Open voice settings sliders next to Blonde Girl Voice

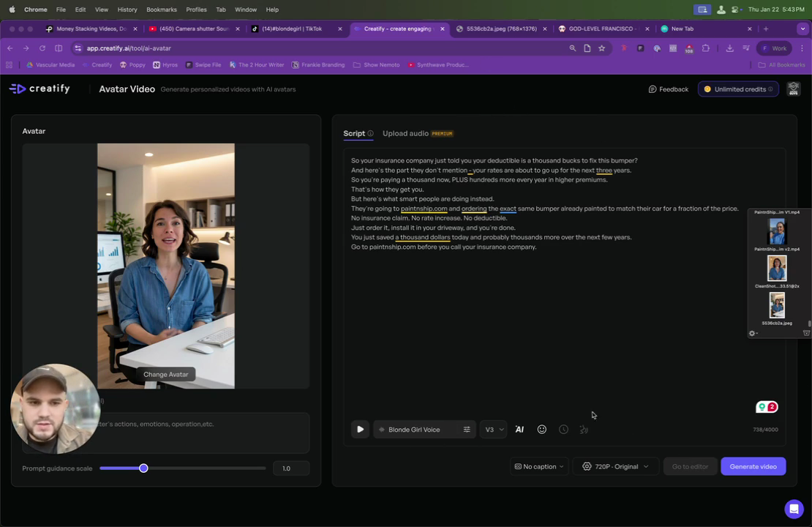tap(467, 429)
